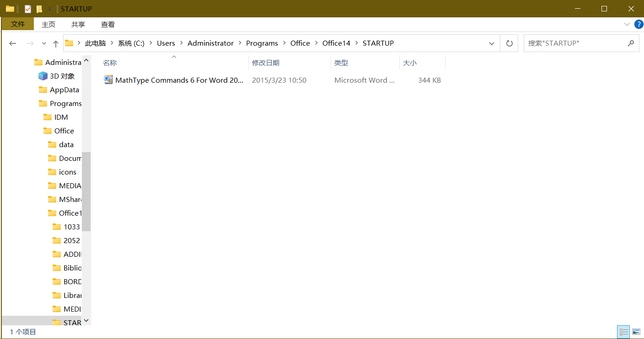Sort files by 修改日期 column header
The height and width of the screenshot is (339, 644).
(266, 63)
